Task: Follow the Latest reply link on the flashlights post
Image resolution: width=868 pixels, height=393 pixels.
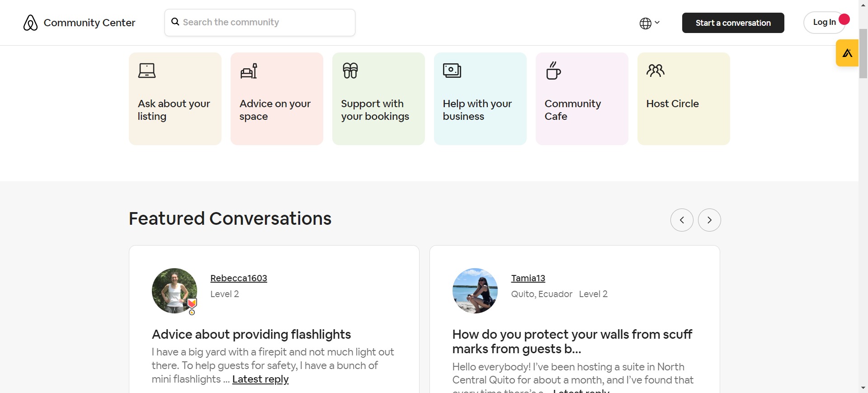Action: click(x=260, y=379)
